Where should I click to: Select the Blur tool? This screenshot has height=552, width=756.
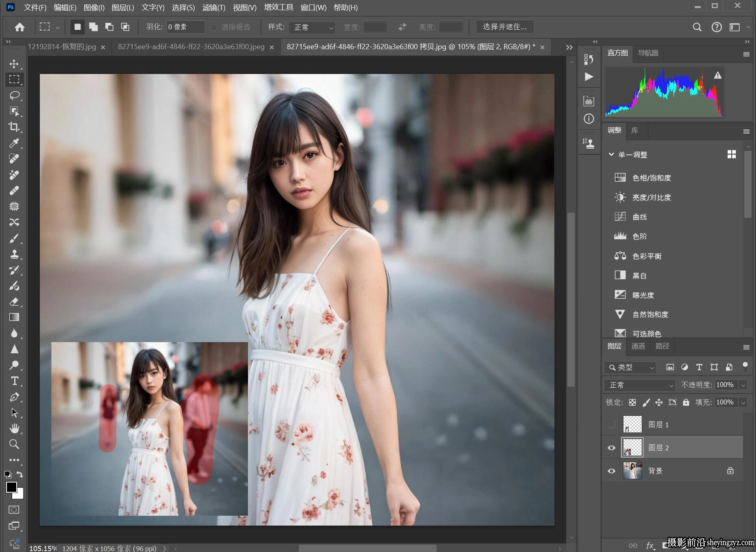(x=14, y=333)
